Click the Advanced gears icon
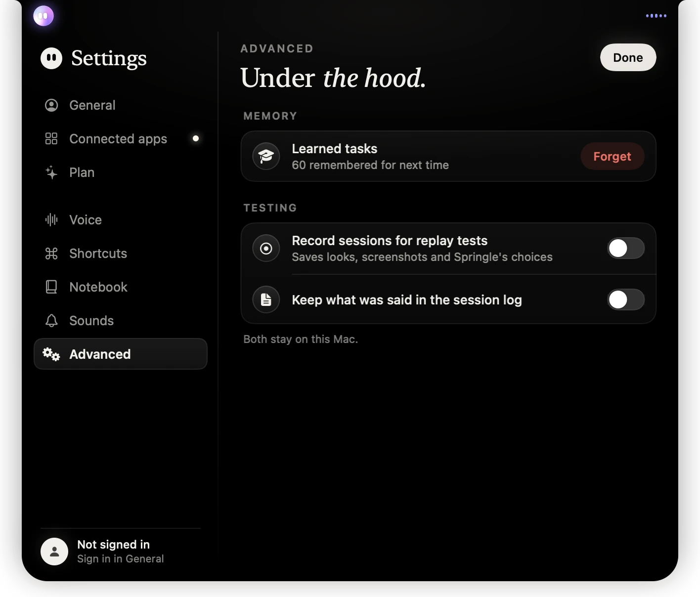The width and height of the screenshot is (700, 597). coord(51,354)
